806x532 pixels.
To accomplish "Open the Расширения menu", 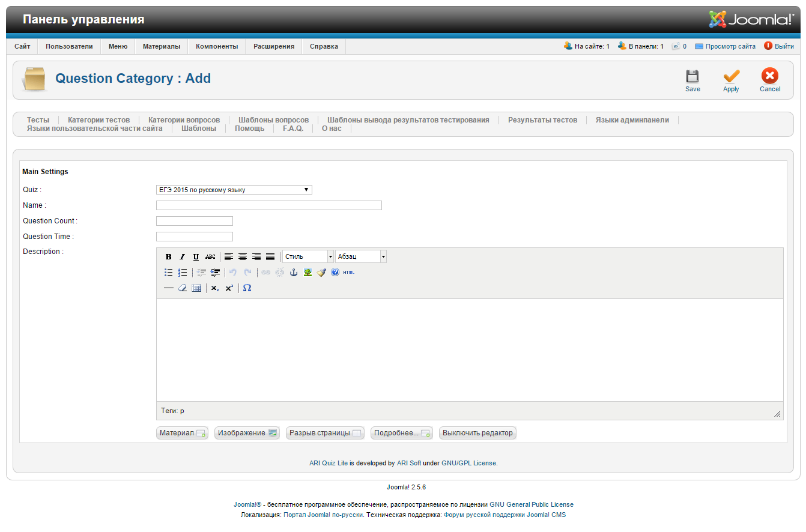I will (274, 46).
